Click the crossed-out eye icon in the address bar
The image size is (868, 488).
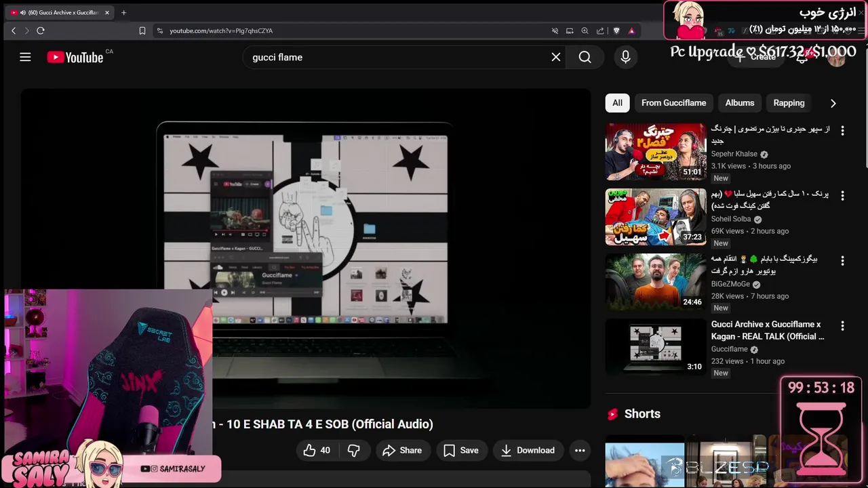pos(555,30)
